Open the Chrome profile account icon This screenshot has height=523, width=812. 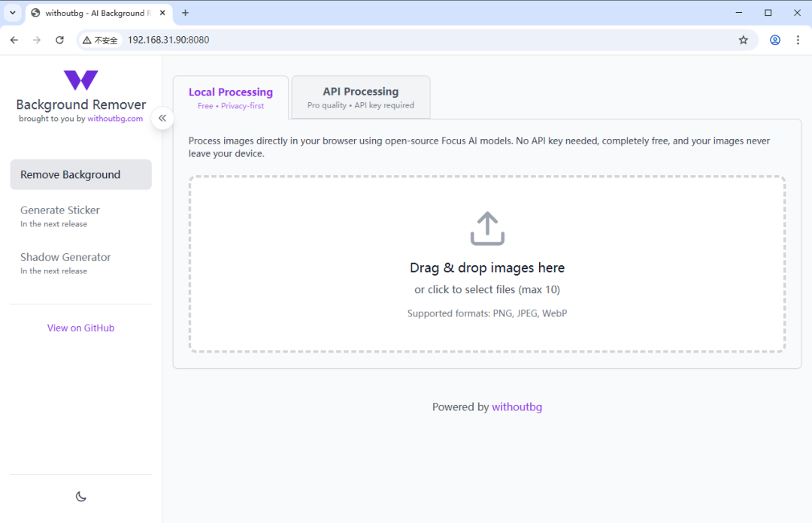(x=775, y=40)
